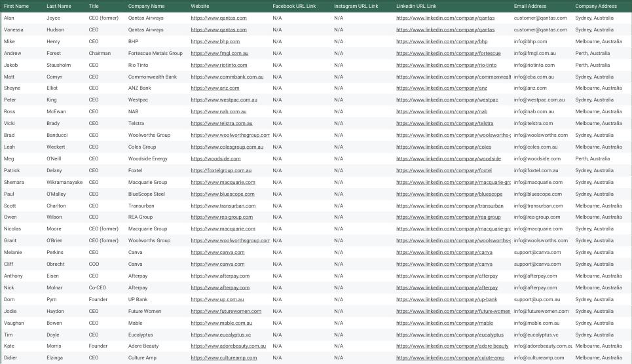Select the Chairman title cell
This screenshot has width=632, height=364.
coord(100,53)
